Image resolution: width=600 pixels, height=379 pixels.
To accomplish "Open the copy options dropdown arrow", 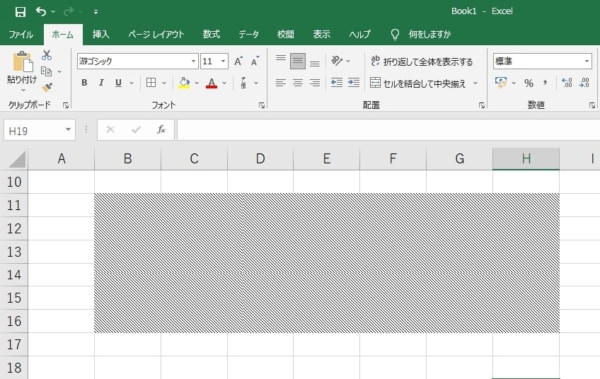I will tap(59, 72).
